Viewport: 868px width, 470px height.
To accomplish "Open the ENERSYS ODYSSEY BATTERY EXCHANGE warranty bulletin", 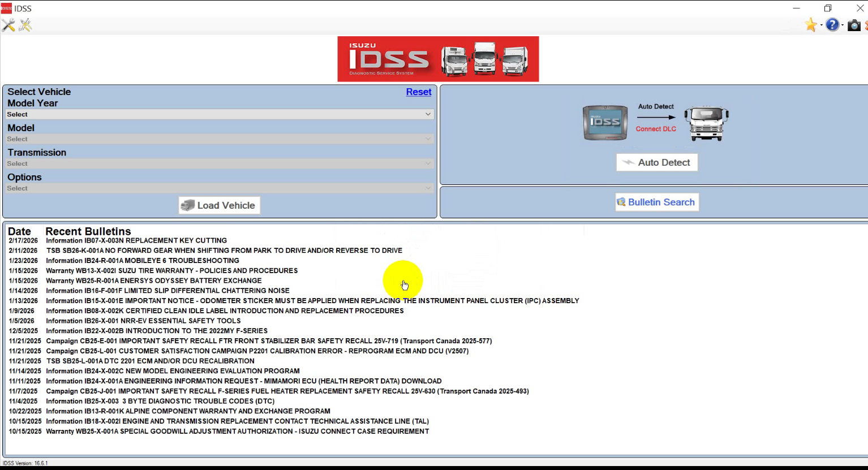I will [x=153, y=281].
